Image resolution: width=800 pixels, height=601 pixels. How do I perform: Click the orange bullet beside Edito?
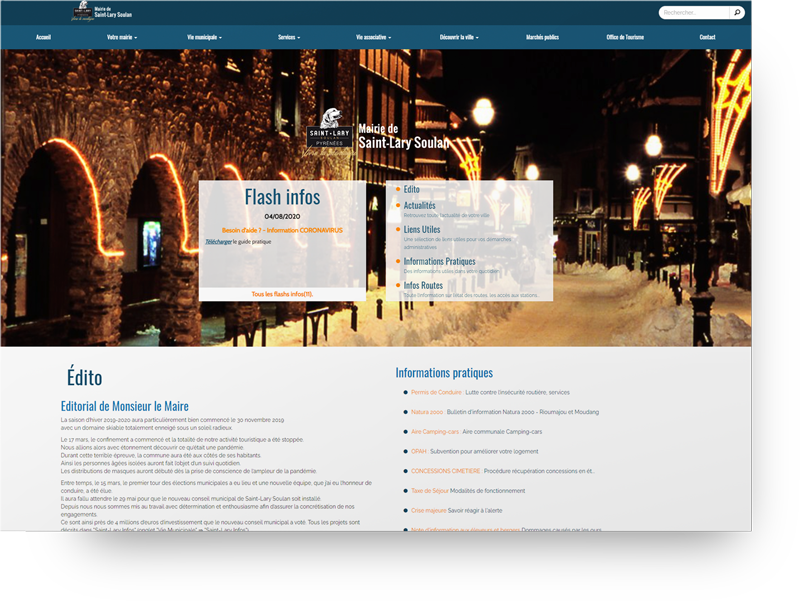point(396,189)
